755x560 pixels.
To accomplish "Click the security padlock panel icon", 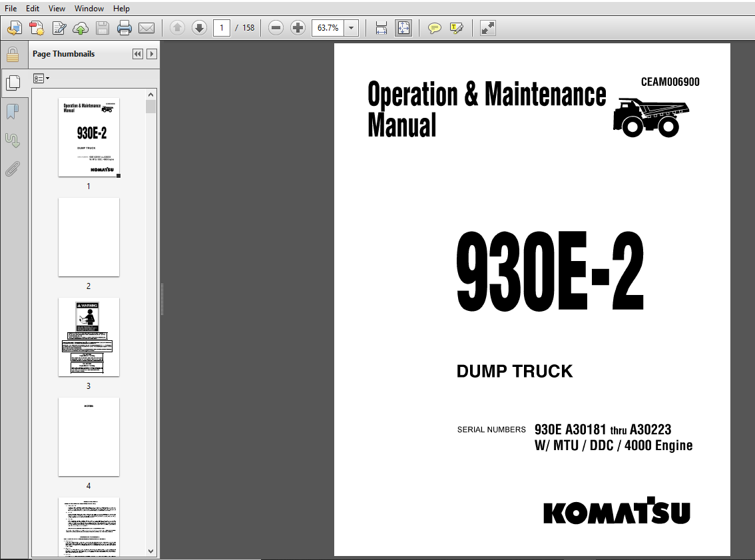I will [x=13, y=55].
